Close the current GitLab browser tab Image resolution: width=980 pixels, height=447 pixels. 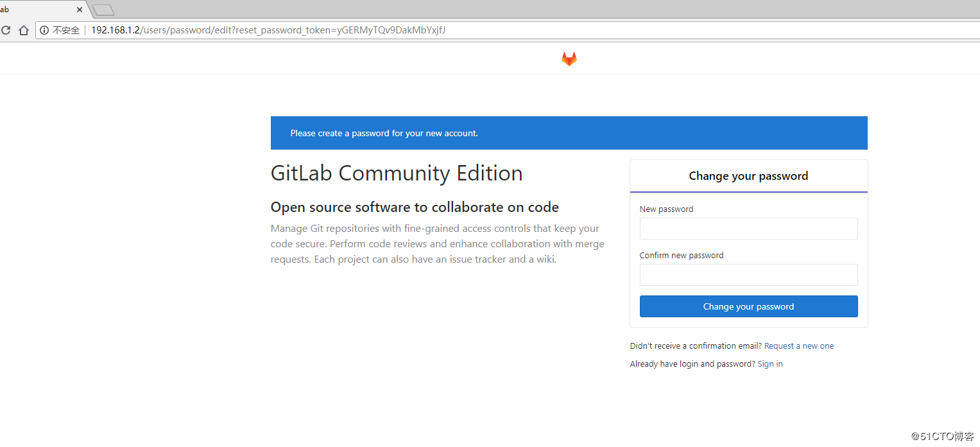pos(80,10)
